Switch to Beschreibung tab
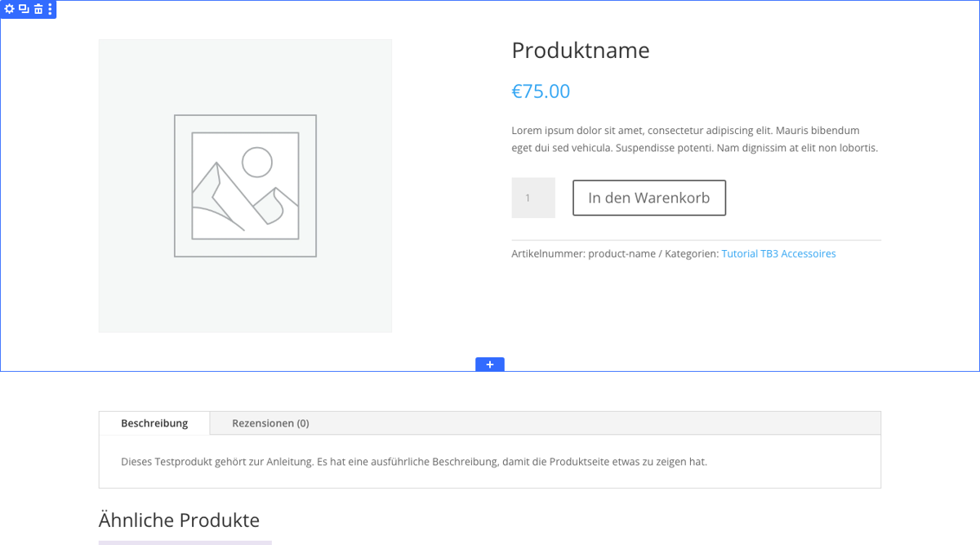980x545 pixels. 154,423
